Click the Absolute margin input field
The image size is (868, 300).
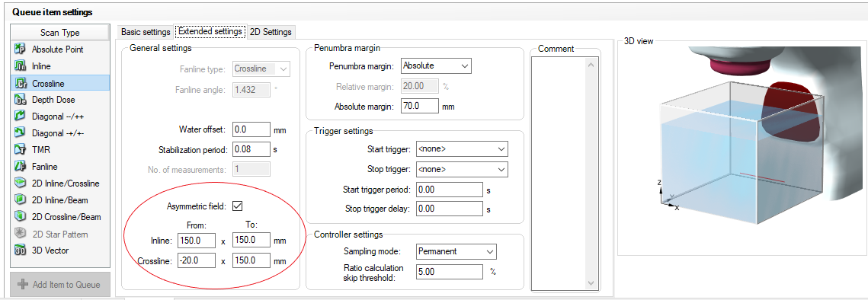coord(420,106)
